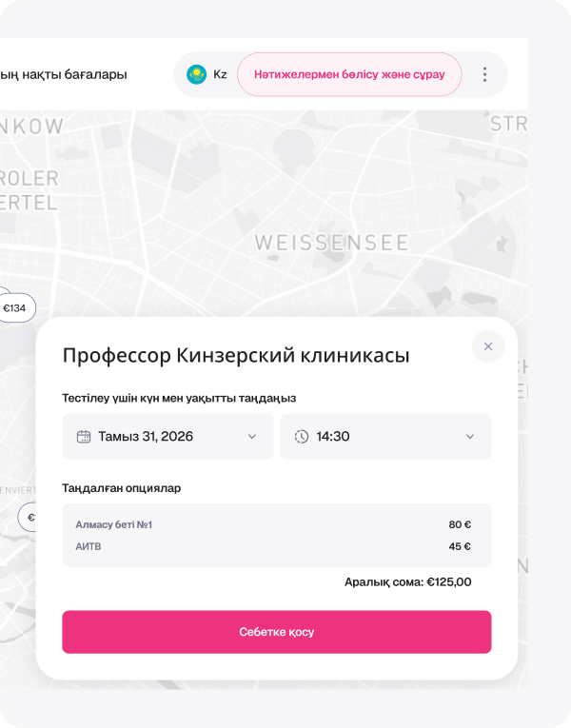Select the €134 map price marker
Viewport: 571px width, 728px height.
(16, 308)
